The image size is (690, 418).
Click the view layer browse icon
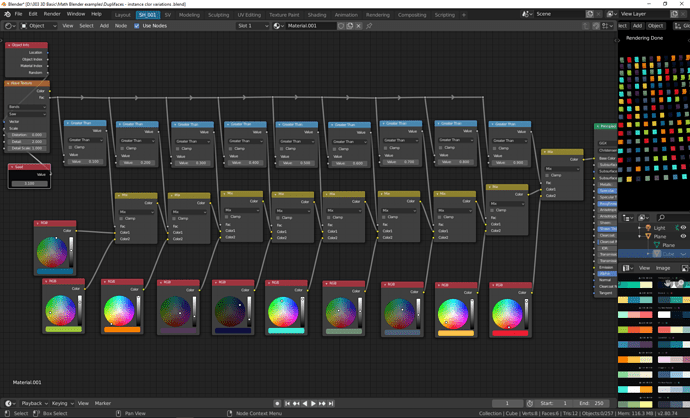pos(612,14)
